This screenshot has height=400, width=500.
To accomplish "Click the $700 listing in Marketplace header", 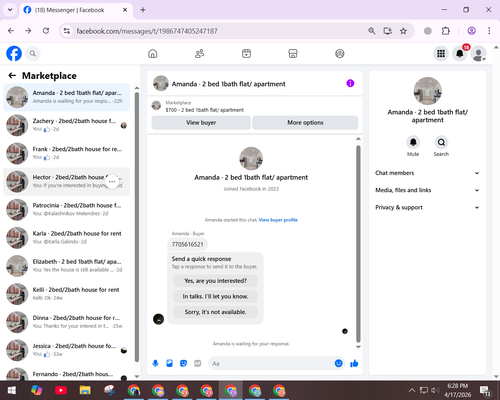I will click(204, 110).
